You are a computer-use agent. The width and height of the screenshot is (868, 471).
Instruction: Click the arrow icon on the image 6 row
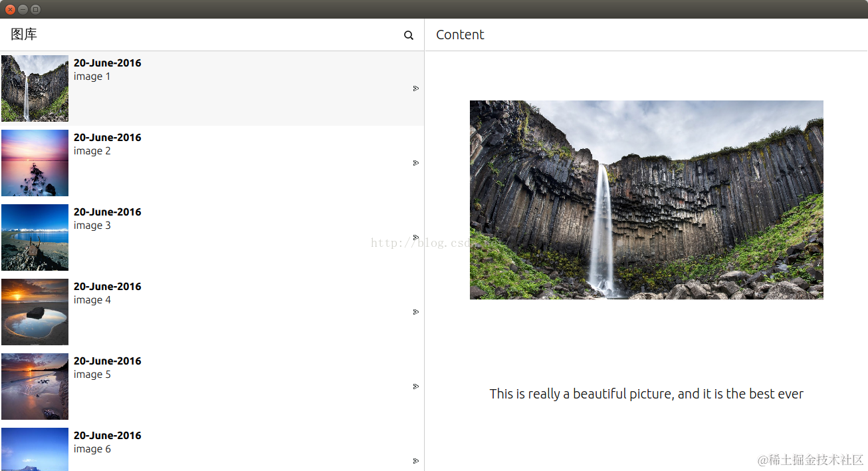tap(416, 461)
